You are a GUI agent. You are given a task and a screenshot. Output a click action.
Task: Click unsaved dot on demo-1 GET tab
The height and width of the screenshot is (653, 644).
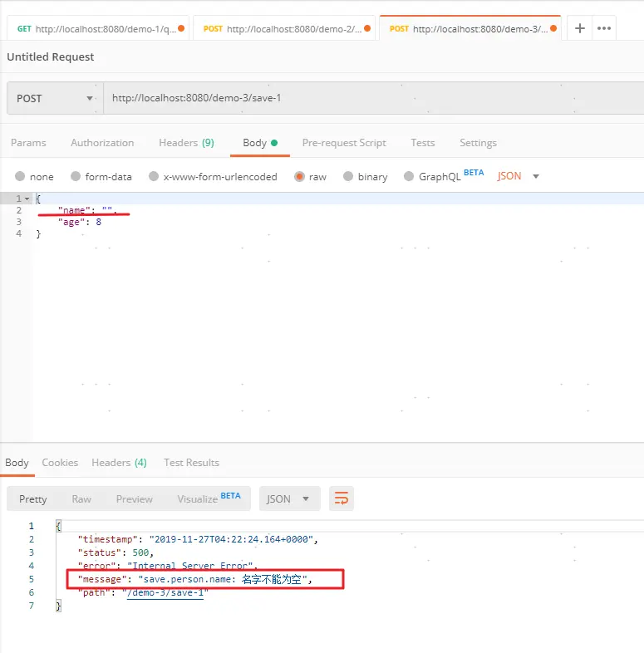(x=181, y=28)
